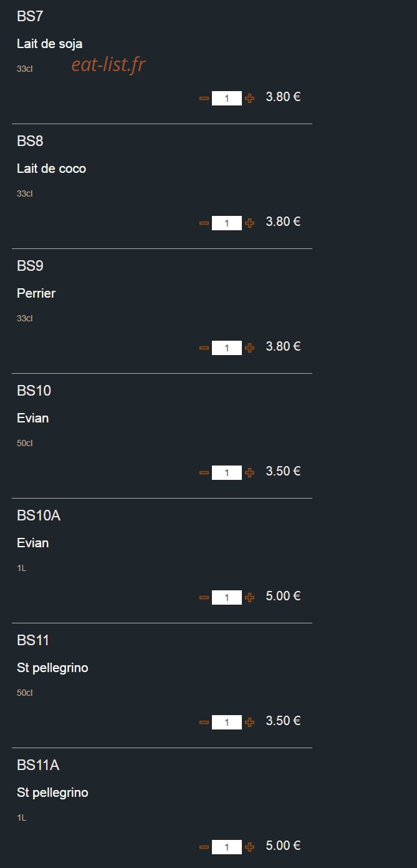The image size is (417, 868).
Task: Select quantity box for BS11A St pellegrino
Action: coord(227,847)
